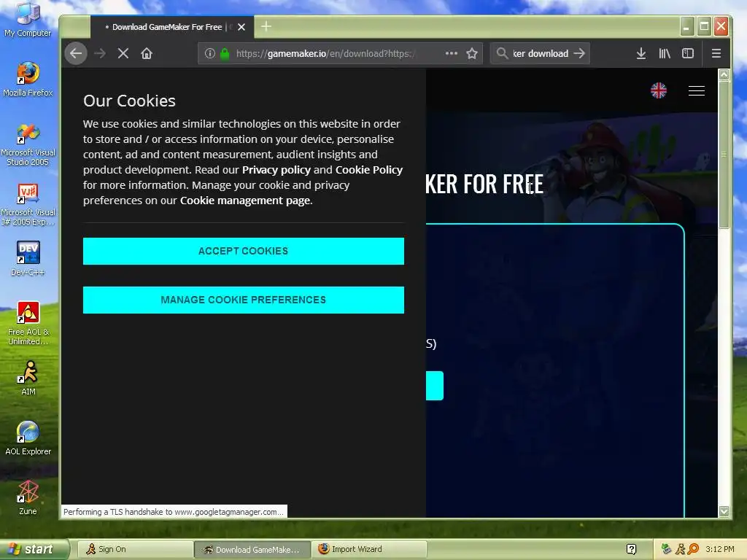Click the scrollbar down arrow
747x560 pixels.
tap(724, 511)
